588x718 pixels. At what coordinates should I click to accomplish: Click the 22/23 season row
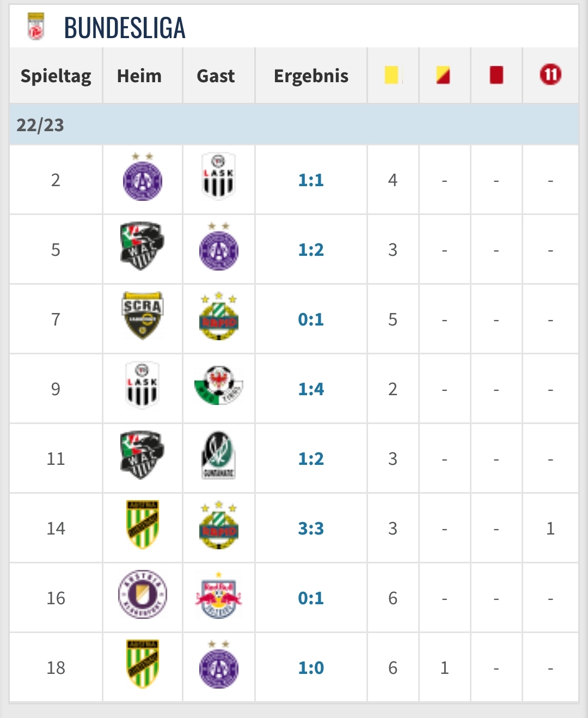tap(294, 125)
